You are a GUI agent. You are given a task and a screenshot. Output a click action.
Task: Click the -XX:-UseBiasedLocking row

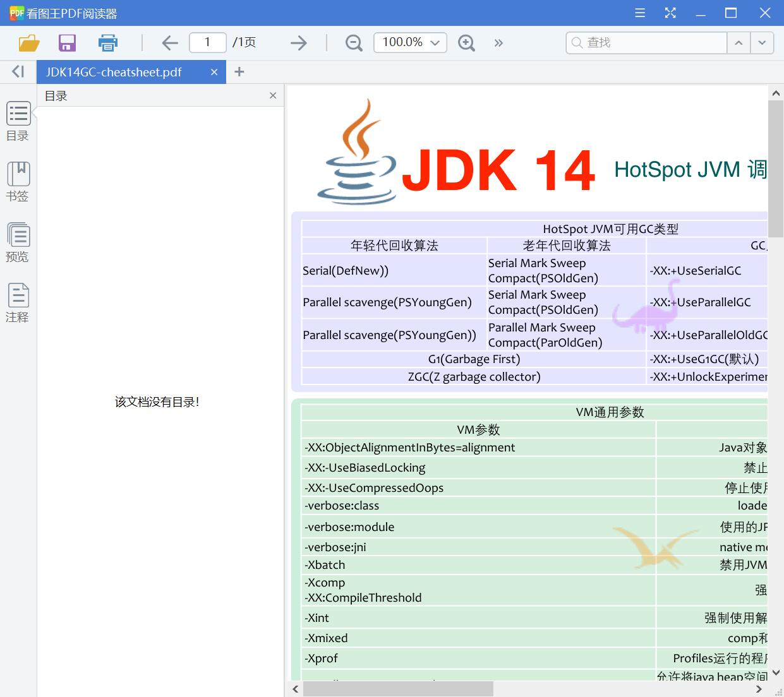(478, 468)
